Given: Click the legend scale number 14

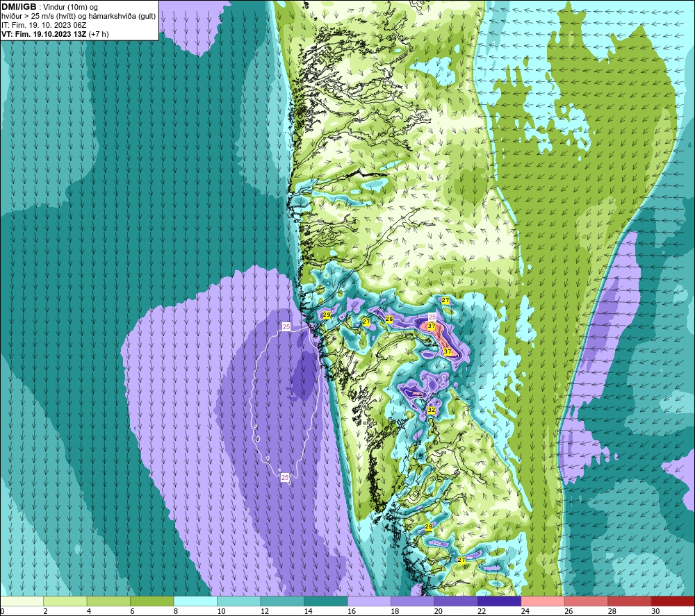Looking at the screenshot, I should pyautogui.click(x=308, y=611).
